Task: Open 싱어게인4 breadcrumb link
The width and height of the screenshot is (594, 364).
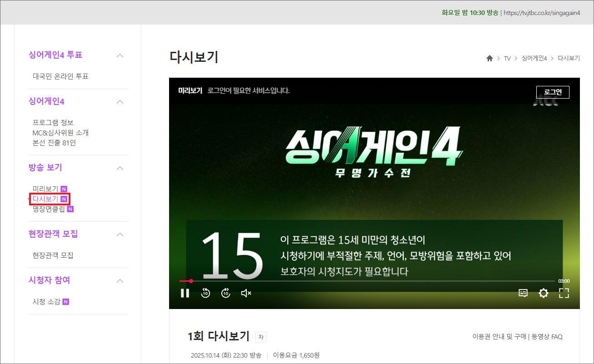Action: [534, 59]
